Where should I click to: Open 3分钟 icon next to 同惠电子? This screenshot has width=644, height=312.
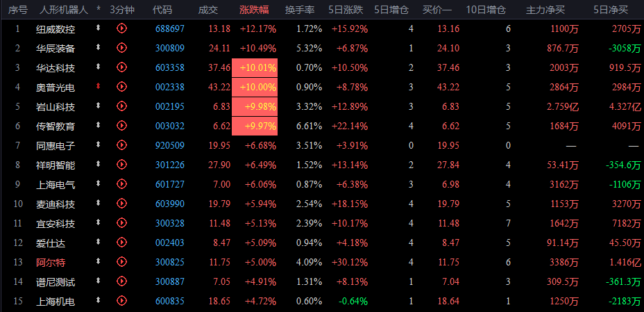pyautogui.click(x=121, y=145)
